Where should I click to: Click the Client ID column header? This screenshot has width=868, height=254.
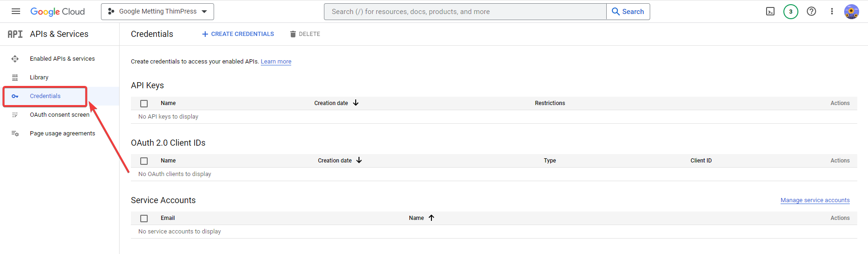tap(701, 161)
